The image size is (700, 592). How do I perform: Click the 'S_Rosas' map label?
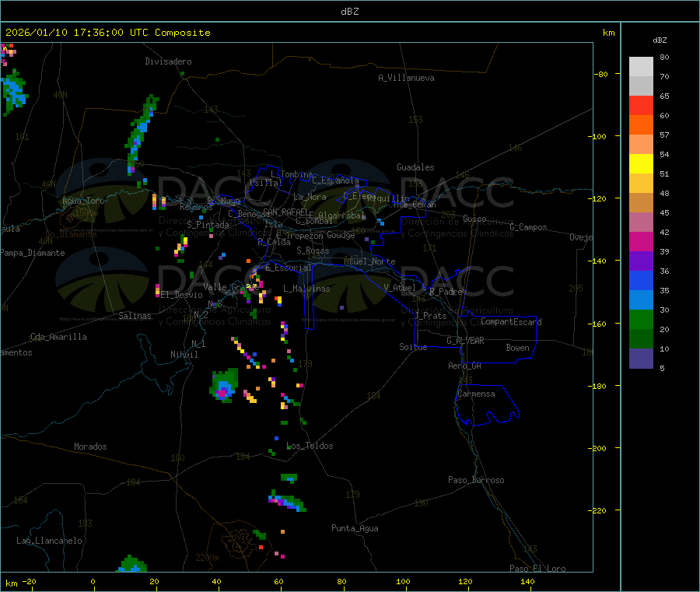313,250
